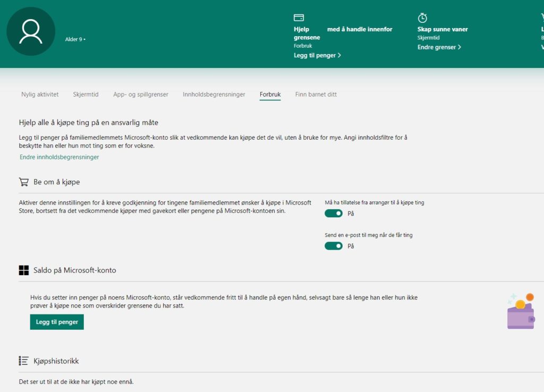
Task: Click the purple wallet illustration
Action: click(x=521, y=311)
